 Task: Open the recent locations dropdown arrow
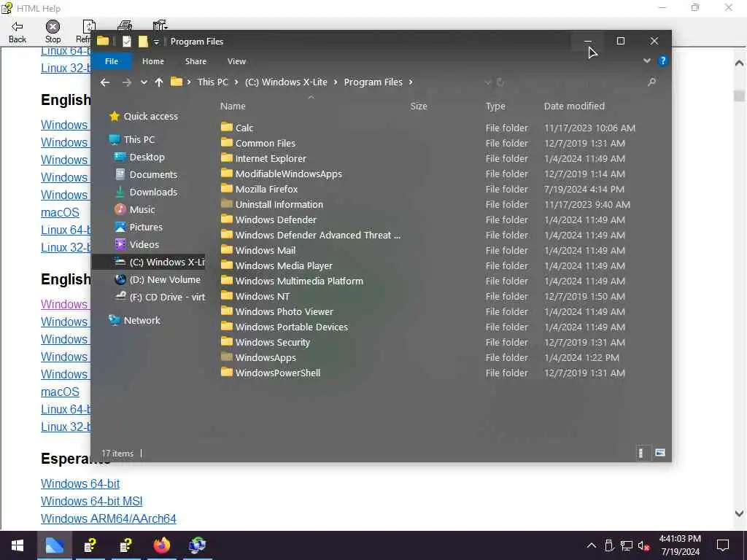[x=144, y=82]
